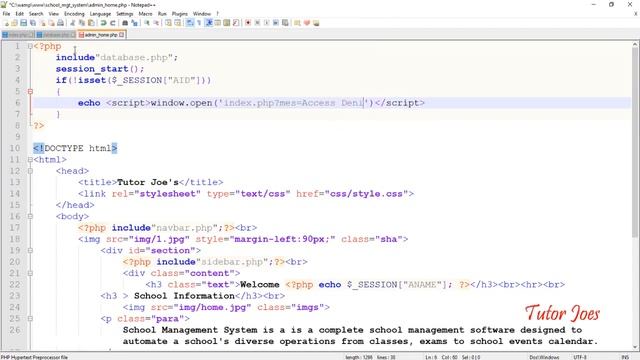Open the Macro menu
This screenshot has height=360, width=640.
coord(145,13)
